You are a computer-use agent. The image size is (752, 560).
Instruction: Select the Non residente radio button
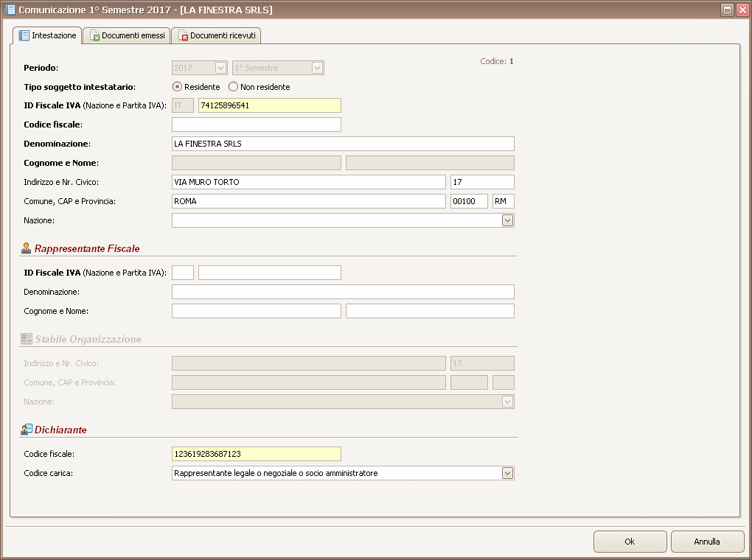(233, 87)
